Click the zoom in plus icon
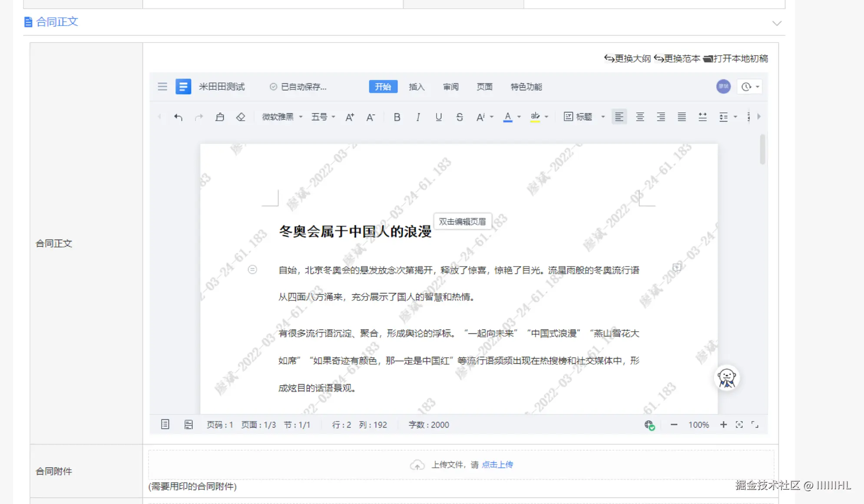Image resolution: width=864 pixels, height=504 pixels. click(723, 425)
